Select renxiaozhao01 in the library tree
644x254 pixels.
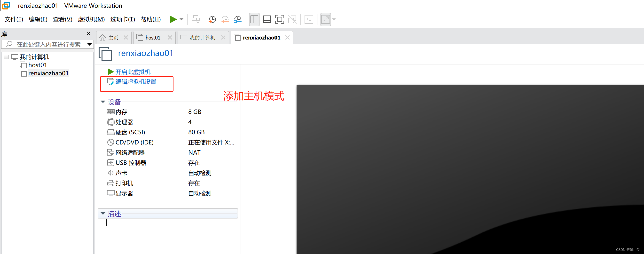point(48,73)
